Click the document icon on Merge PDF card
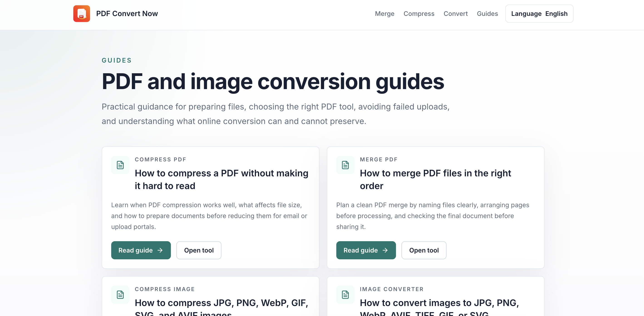The image size is (644, 316). pyautogui.click(x=345, y=165)
